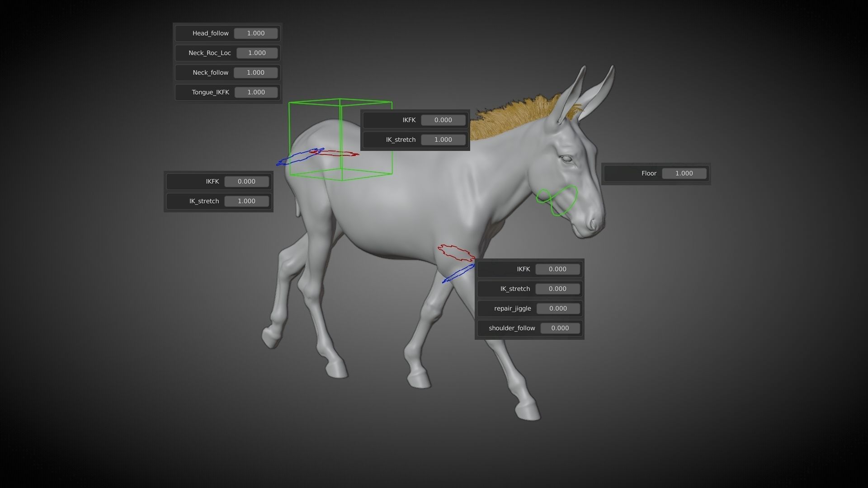Click the shoulder_follow value field
This screenshot has height=488, width=868.
point(560,328)
